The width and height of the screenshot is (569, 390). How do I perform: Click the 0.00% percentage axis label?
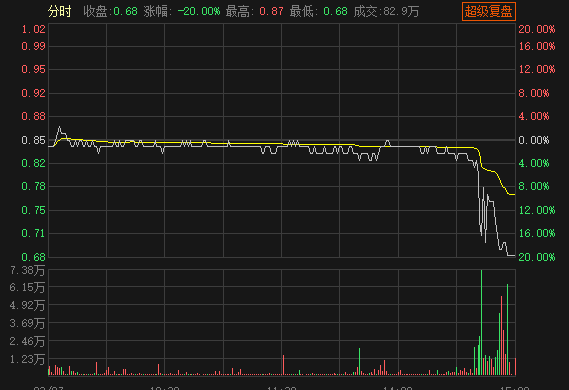[533, 140]
